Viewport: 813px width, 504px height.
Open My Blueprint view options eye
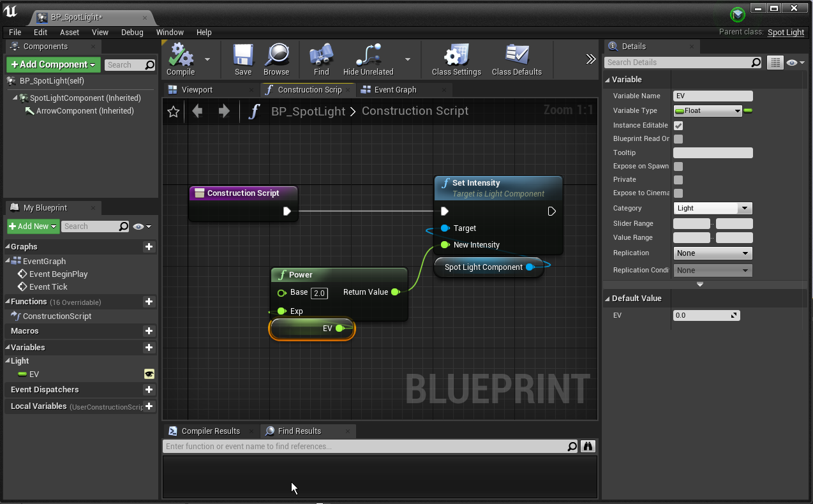pos(142,226)
